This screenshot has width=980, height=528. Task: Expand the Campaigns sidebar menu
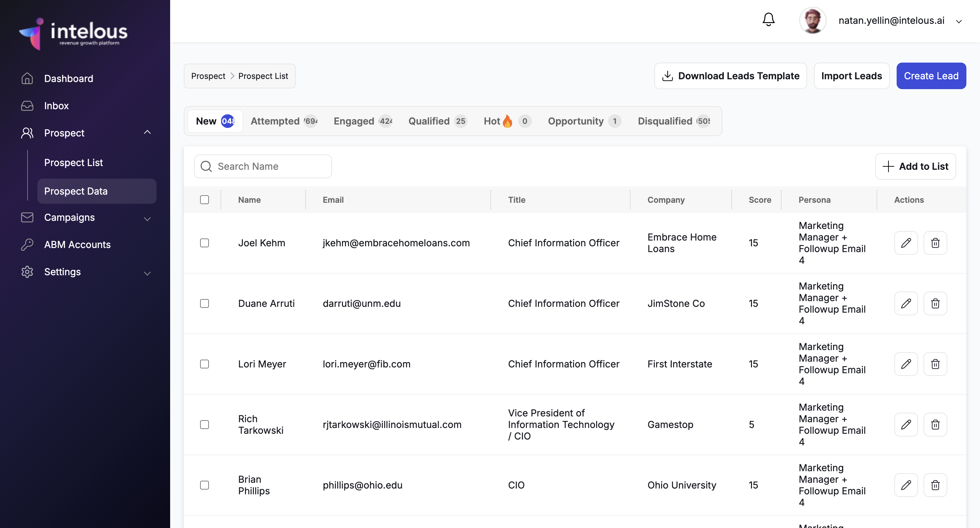point(147,218)
